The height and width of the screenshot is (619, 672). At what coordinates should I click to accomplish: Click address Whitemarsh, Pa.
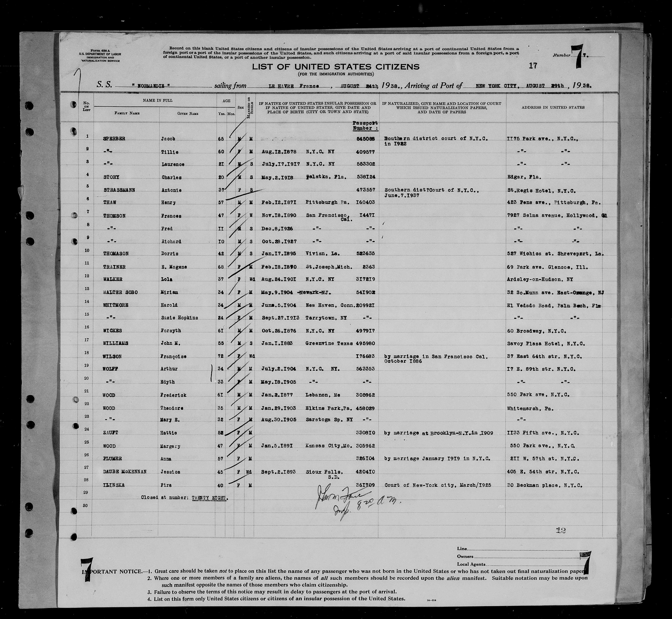[530, 408]
